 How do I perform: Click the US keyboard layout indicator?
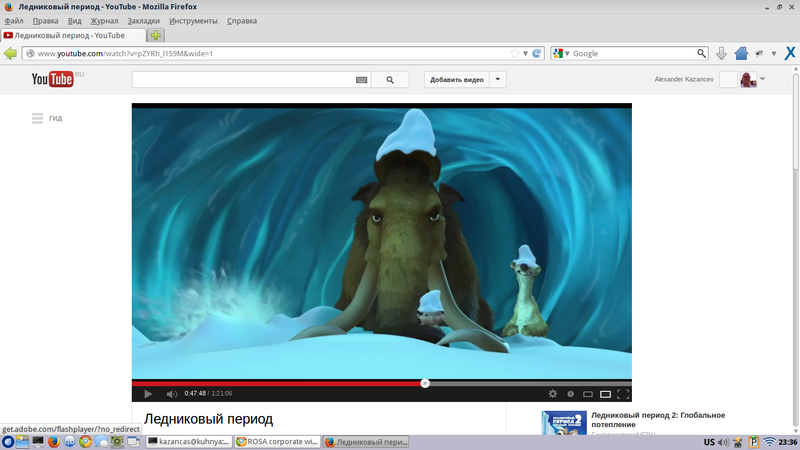point(709,442)
